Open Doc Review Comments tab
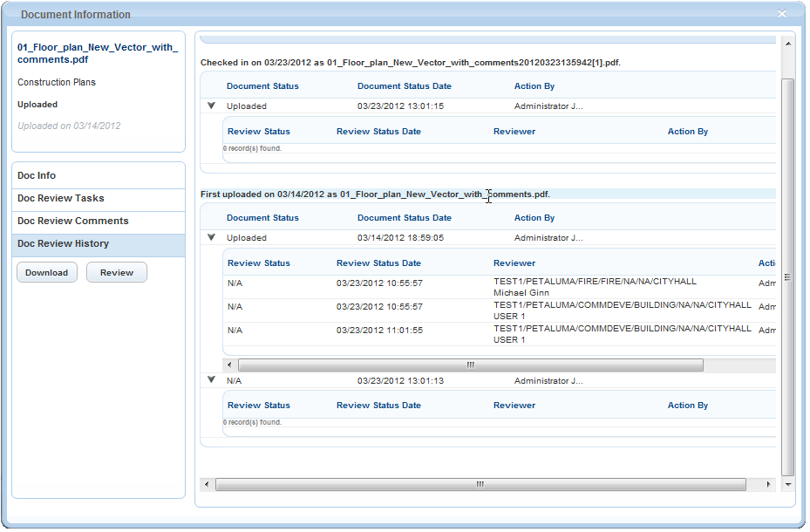The image size is (810, 532). pyautogui.click(x=73, y=221)
